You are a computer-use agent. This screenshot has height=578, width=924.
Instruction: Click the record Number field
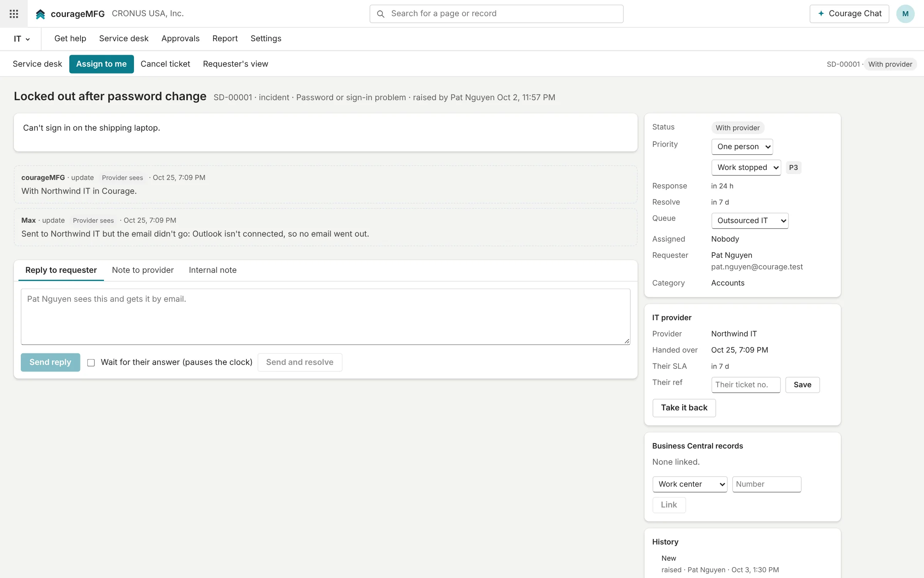(x=767, y=484)
